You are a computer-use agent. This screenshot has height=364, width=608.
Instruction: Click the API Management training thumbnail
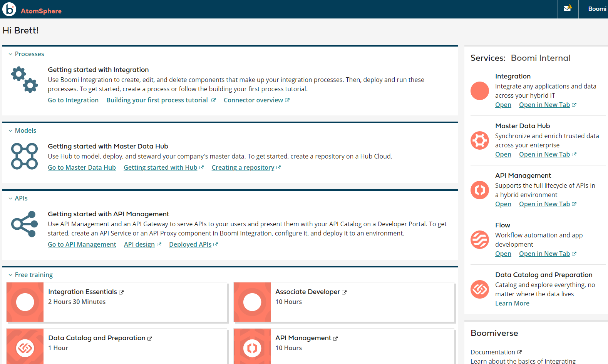[252, 346]
